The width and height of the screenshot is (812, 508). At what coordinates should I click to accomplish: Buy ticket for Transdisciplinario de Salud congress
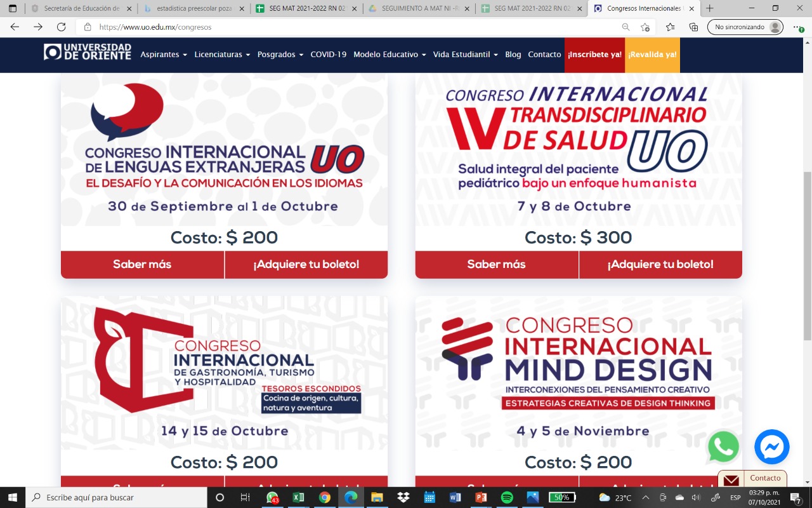tap(660, 264)
